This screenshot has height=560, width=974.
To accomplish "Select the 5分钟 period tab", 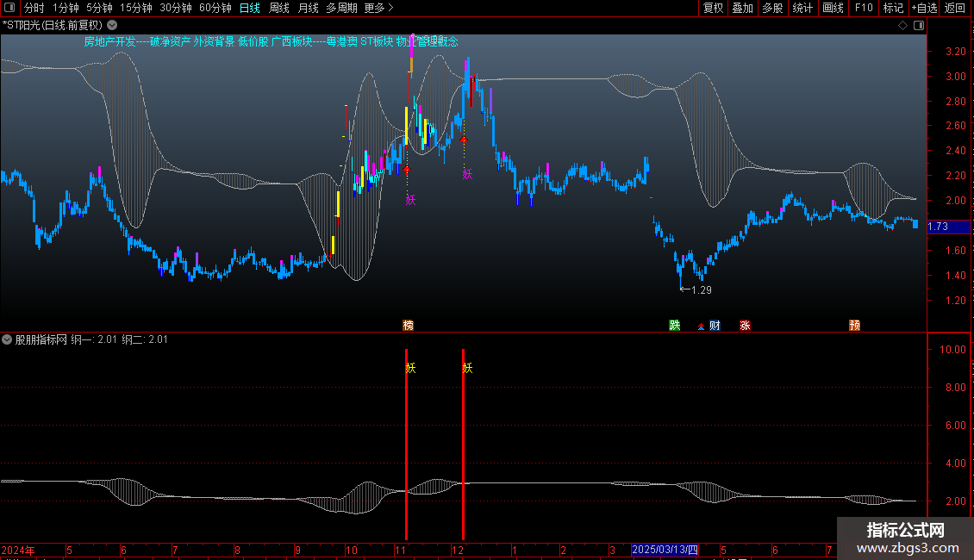I will [x=99, y=8].
